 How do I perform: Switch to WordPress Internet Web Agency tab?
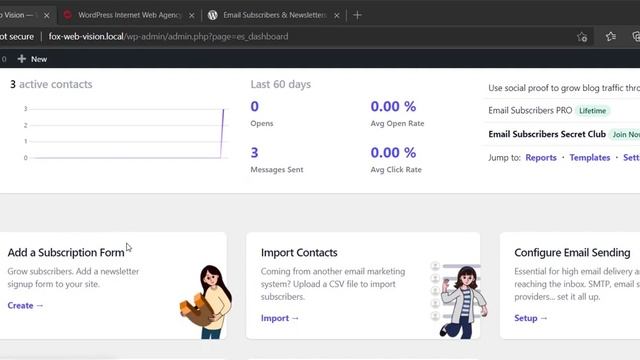point(129,15)
